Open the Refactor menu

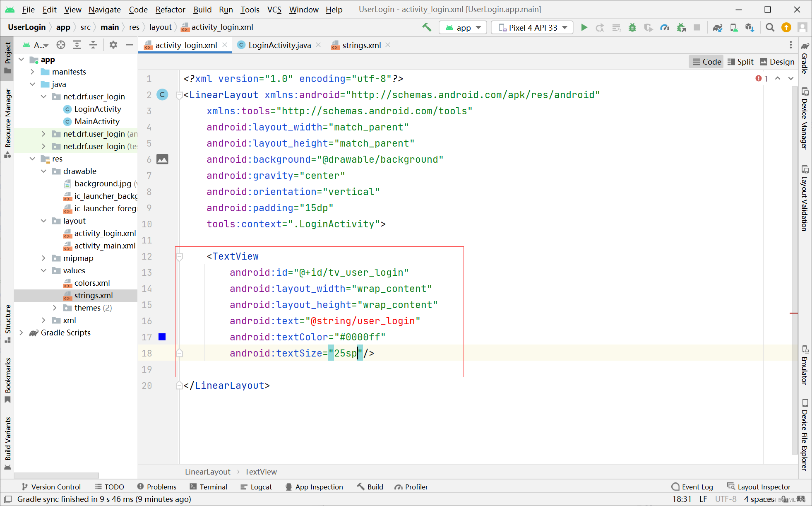(170, 10)
